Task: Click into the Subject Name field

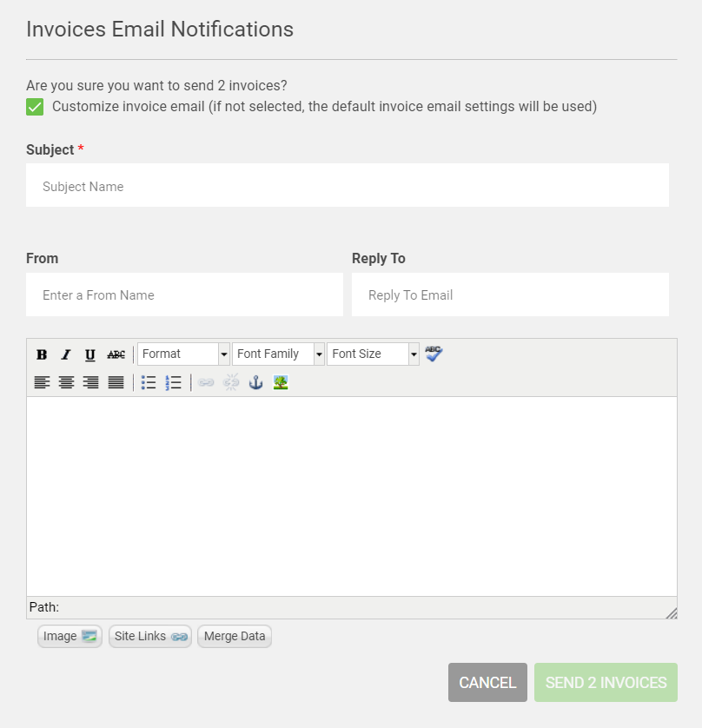Action: tap(348, 186)
